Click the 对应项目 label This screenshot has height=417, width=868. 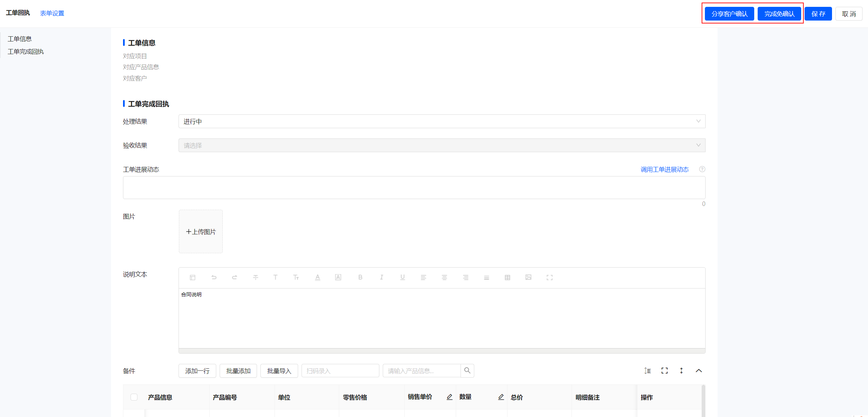click(135, 56)
